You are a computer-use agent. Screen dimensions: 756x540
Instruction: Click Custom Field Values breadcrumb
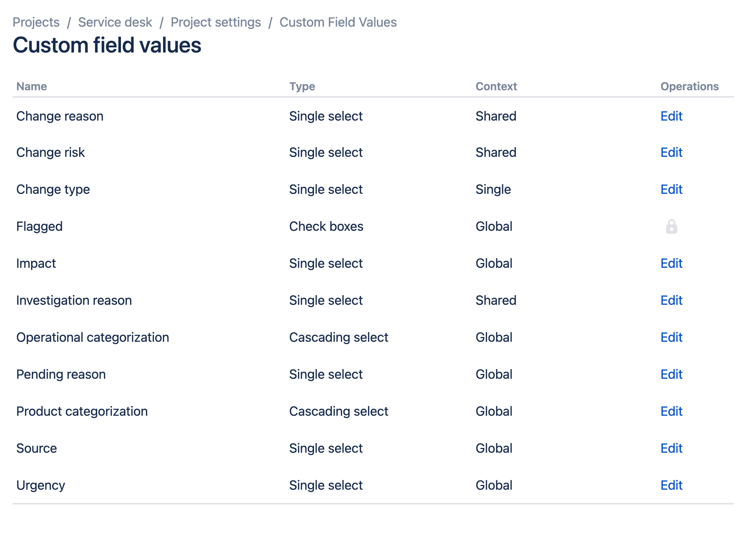click(338, 22)
